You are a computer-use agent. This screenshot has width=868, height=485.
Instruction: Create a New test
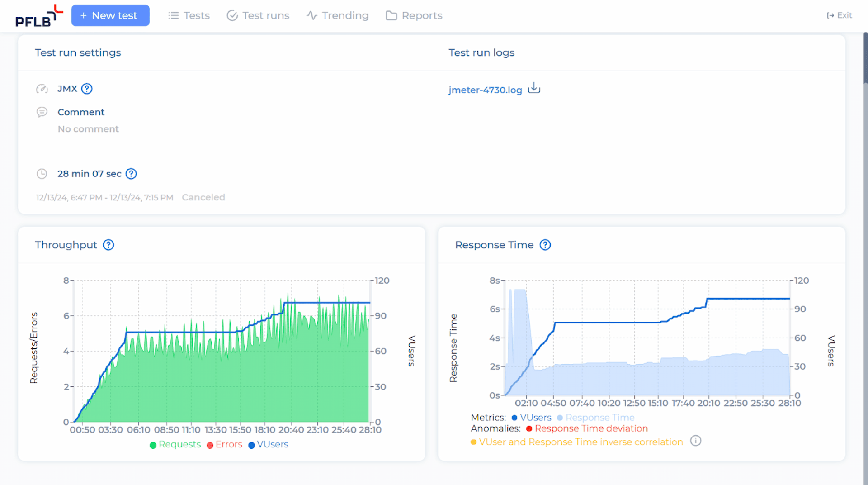(x=110, y=15)
